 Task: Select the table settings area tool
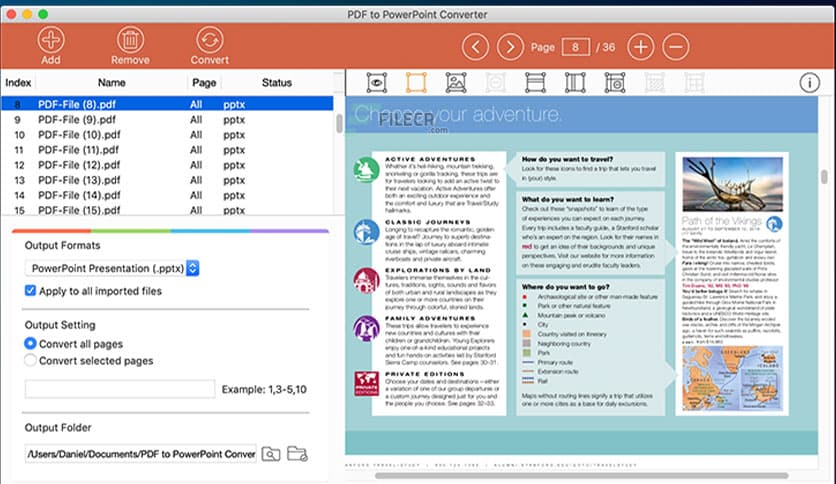point(615,83)
